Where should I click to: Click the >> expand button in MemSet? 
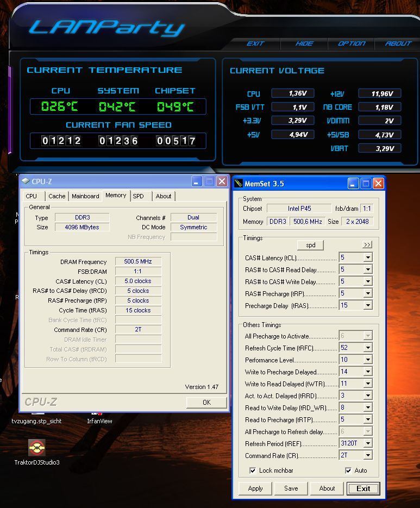pos(367,244)
